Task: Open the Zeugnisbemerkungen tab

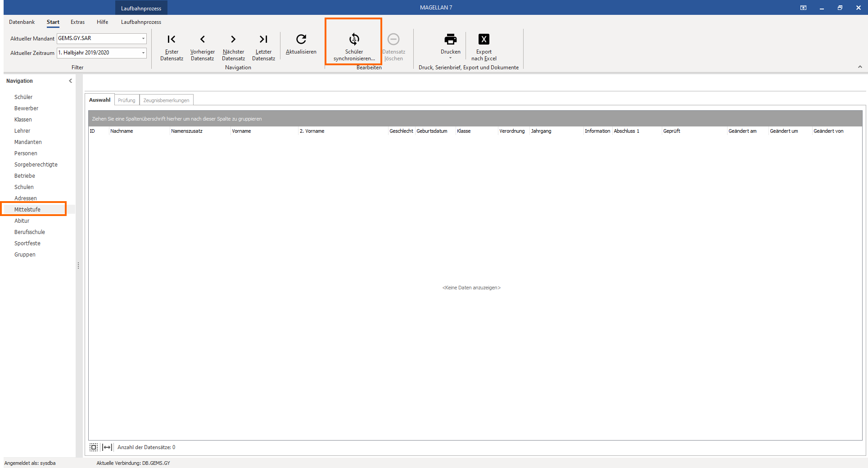Action: click(166, 100)
